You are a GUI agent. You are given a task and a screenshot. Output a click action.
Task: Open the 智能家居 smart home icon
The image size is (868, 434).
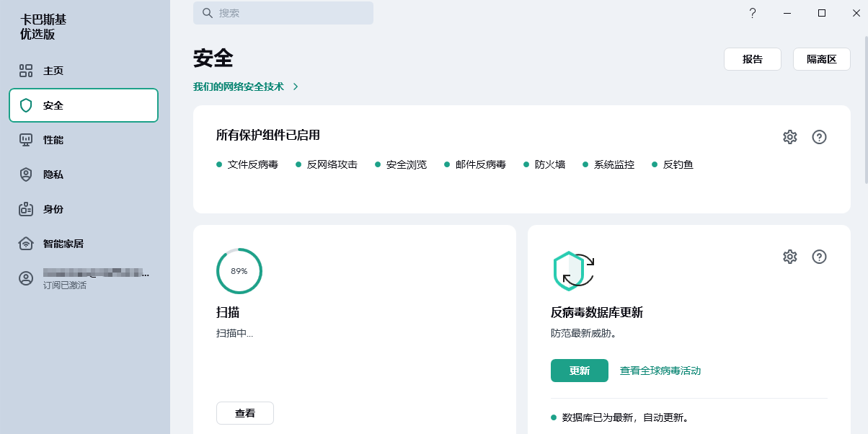[x=26, y=244]
